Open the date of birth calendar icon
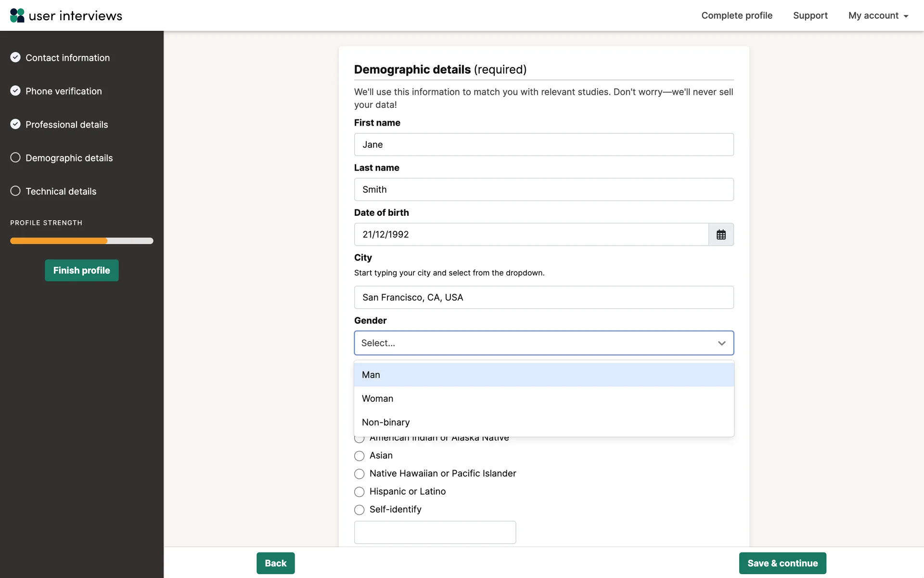Viewport: 924px width, 578px height. pyautogui.click(x=721, y=235)
